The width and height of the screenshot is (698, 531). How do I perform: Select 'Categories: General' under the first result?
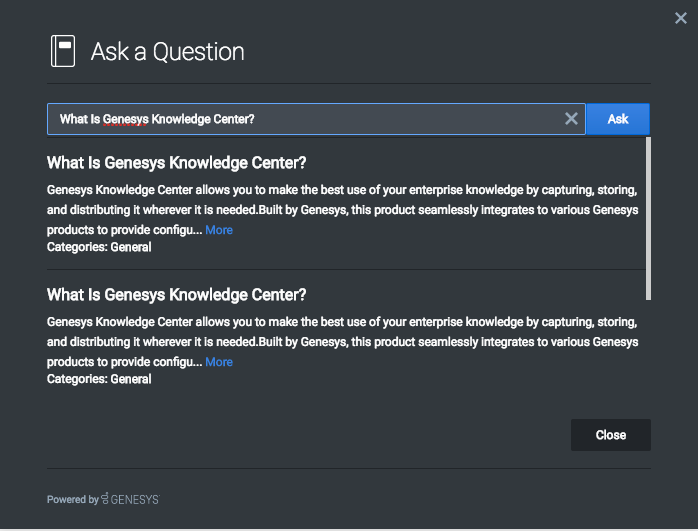(99, 247)
